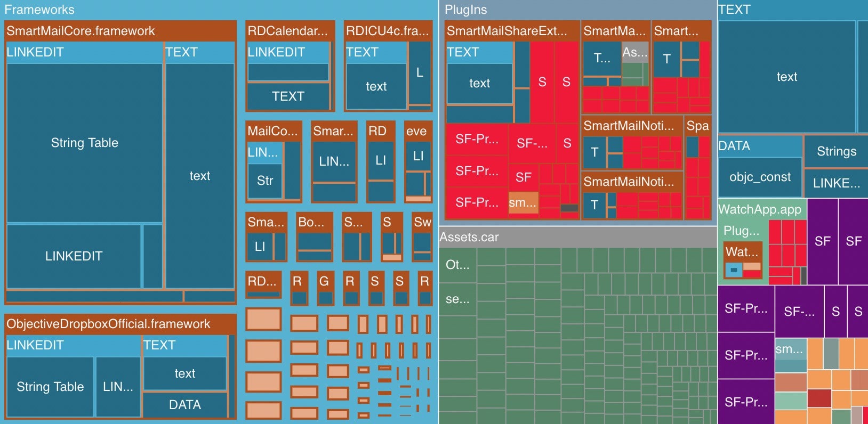Select the orange 'sm...' block in SmartMailShareExt
Viewport: 868px width, 424px height.
pyautogui.click(x=523, y=203)
